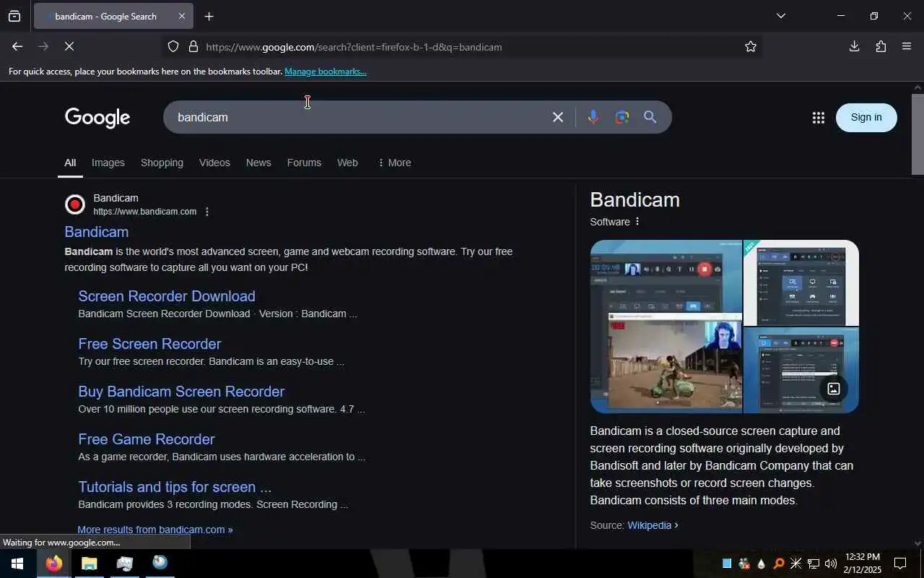Show more results from bandicam.com
This screenshot has width=924, height=578.
(x=155, y=530)
